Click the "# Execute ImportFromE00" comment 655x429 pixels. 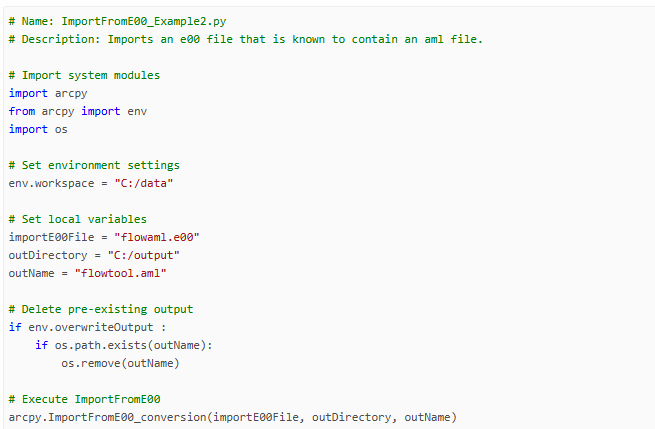click(84, 399)
